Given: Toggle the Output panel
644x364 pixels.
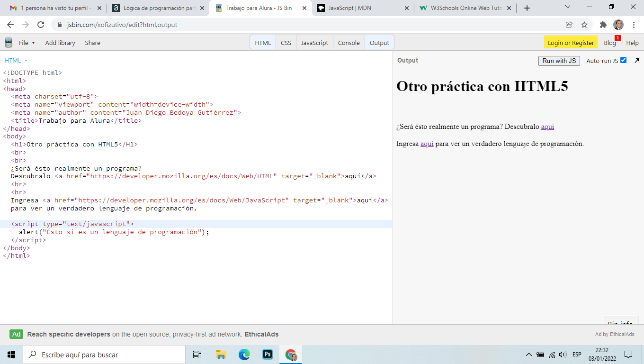Looking at the screenshot, I should point(379,43).
